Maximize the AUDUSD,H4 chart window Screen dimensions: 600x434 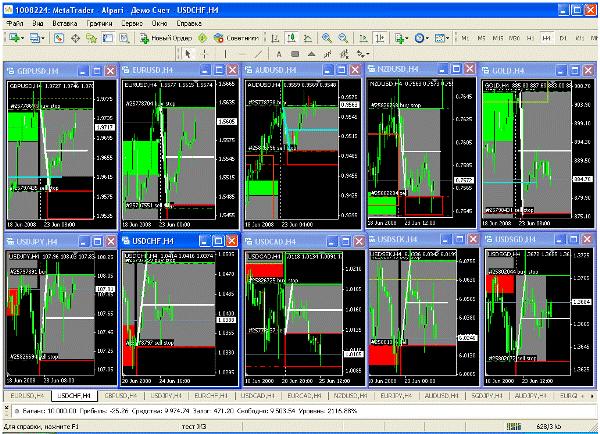click(x=341, y=70)
